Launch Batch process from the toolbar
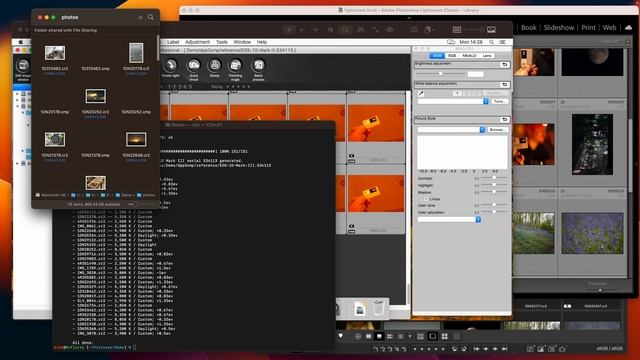This screenshot has width=640, height=360. (x=258, y=69)
